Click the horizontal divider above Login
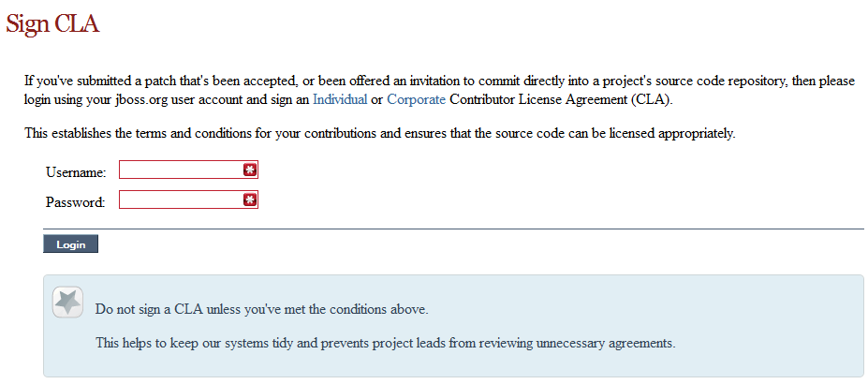 click(x=453, y=229)
